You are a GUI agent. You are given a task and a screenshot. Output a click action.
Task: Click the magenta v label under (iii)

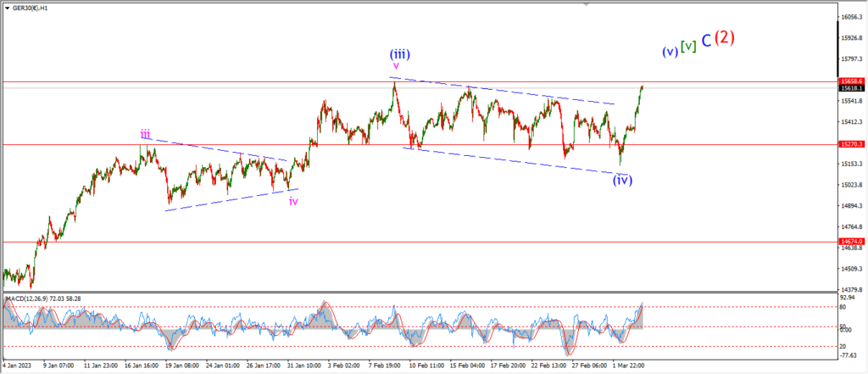397,66
